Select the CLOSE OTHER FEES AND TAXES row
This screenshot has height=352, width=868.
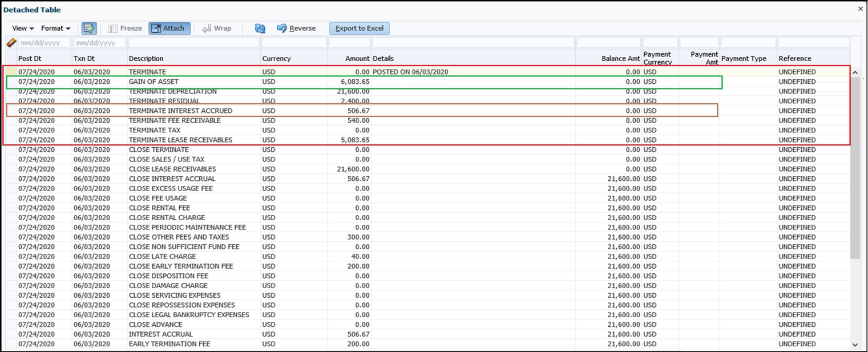point(427,237)
